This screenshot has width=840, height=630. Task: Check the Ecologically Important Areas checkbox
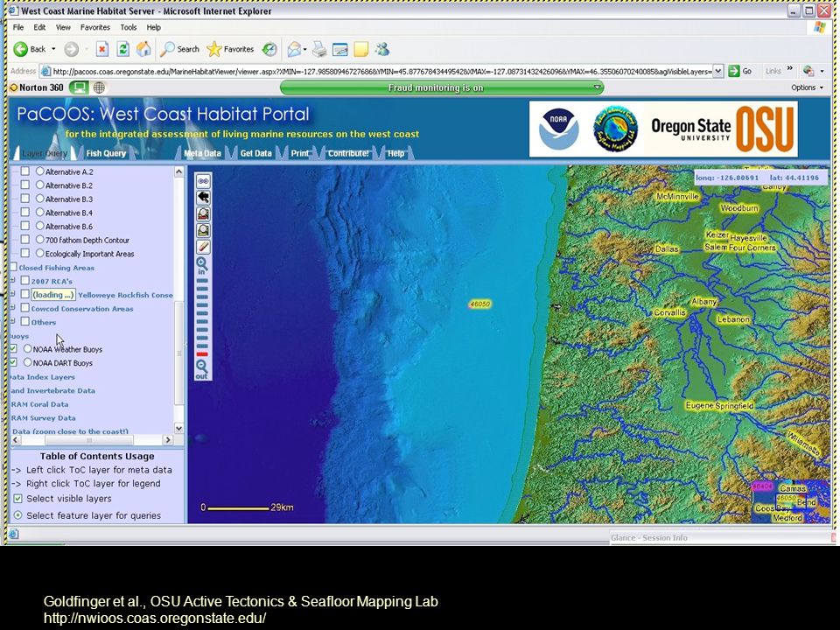(25, 253)
